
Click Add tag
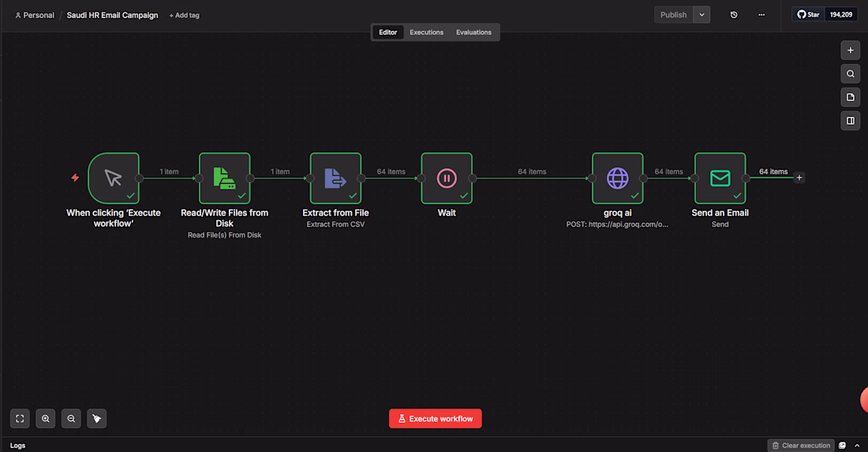coord(185,16)
